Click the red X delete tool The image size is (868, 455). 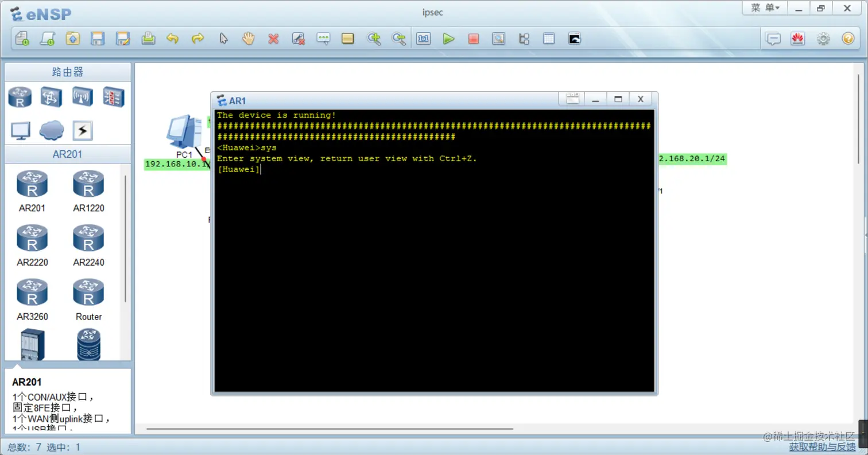tap(273, 38)
